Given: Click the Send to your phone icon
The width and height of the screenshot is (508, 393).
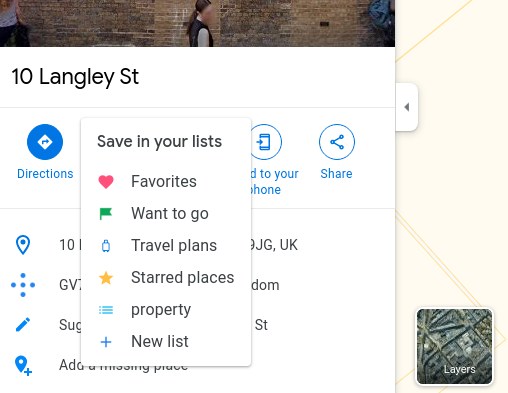Looking at the screenshot, I should (266, 142).
